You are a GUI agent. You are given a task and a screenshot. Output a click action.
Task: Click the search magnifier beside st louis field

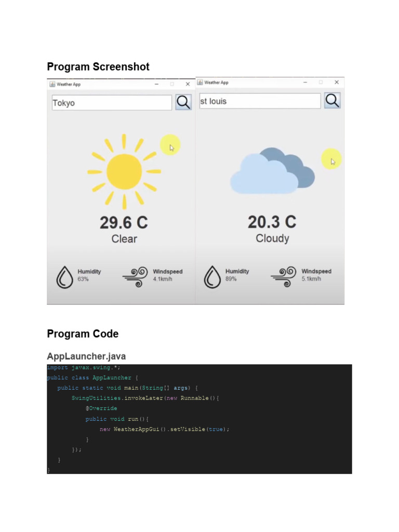(x=332, y=100)
